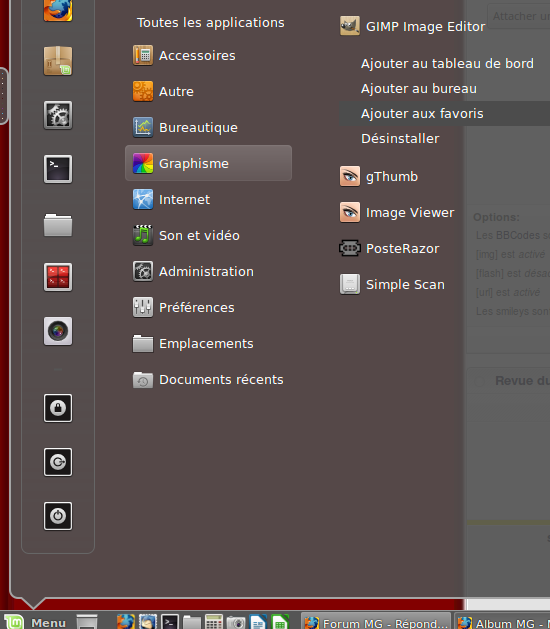This screenshot has height=629, width=550.
Task: Select the Graphisme category
Action: click(208, 163)
